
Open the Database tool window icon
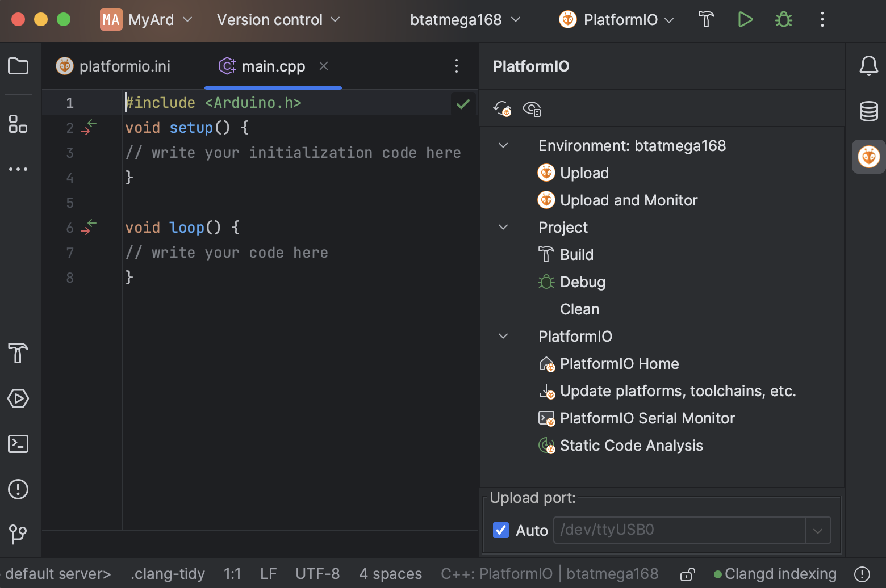point(868,111)
